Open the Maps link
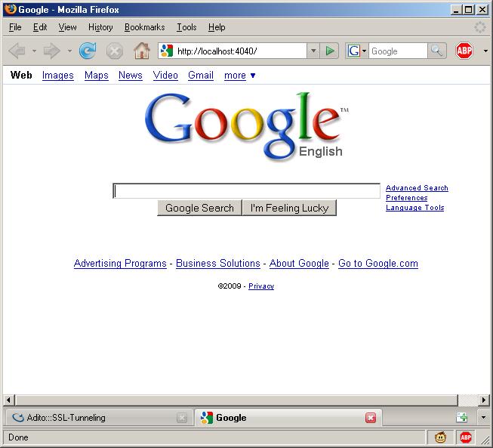Image resolution: width=493 pixels, height=448 pixels. (x=97, y=76)
